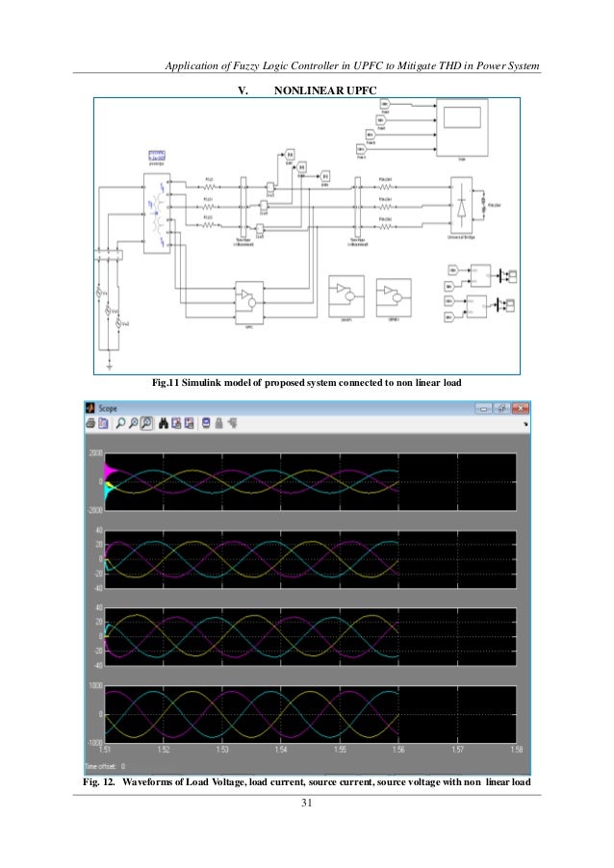Click the Fig. 12 Waveforms caption

(307, 781)
